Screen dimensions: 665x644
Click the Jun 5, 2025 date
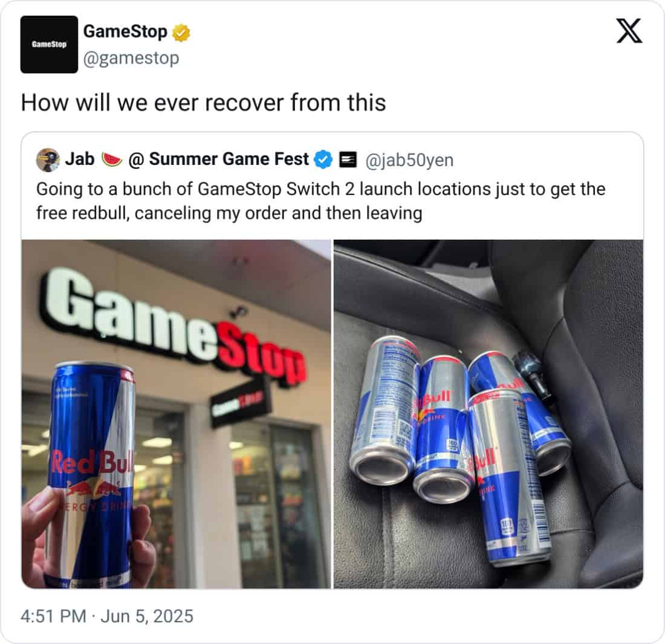click(x=147, y=616)
